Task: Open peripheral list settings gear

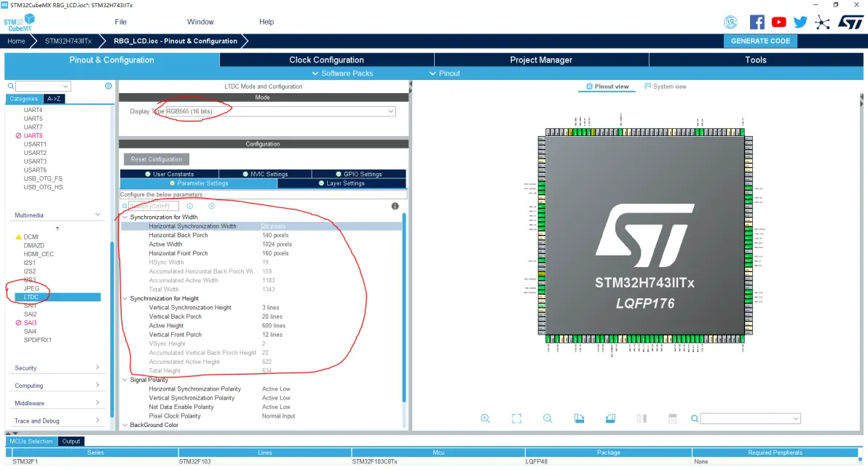Action: tap(108, 86)
